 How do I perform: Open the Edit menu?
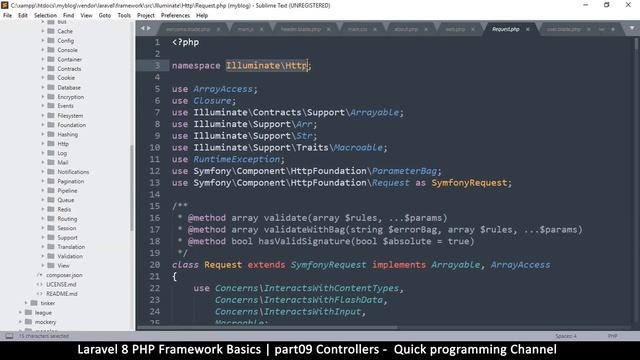point(23,16)
